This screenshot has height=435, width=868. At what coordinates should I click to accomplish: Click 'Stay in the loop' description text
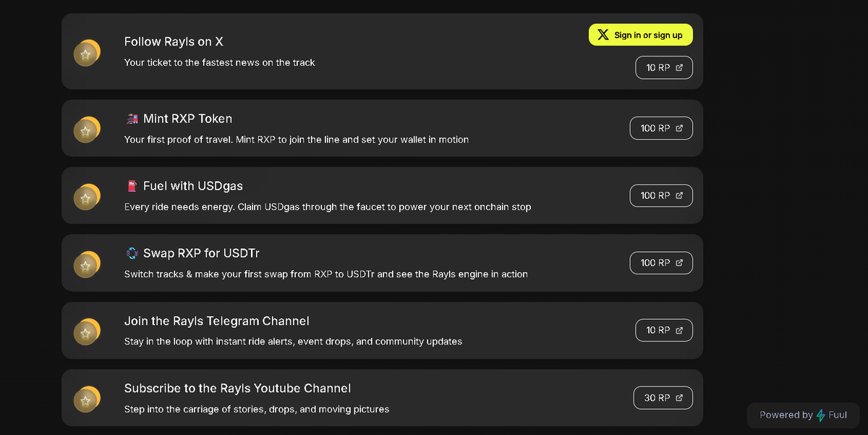(x=293, y=342)
